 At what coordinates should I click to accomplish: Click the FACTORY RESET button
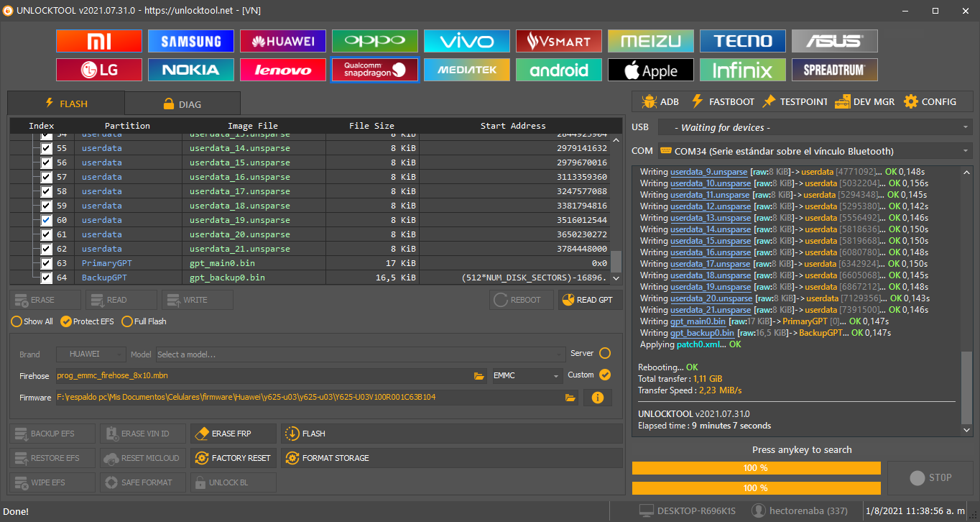pyautogui.click(x=234, y=458)
